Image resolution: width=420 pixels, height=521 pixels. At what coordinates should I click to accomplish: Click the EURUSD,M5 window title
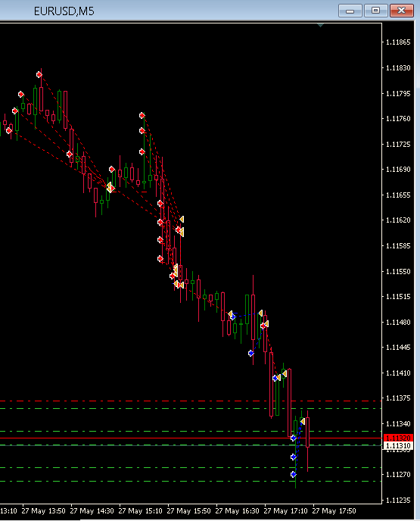coord(64,11)
